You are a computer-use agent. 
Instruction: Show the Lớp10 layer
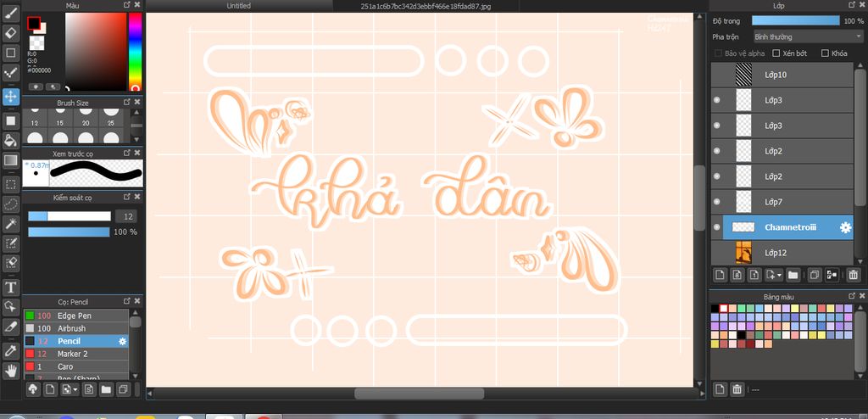coord(717,75)
